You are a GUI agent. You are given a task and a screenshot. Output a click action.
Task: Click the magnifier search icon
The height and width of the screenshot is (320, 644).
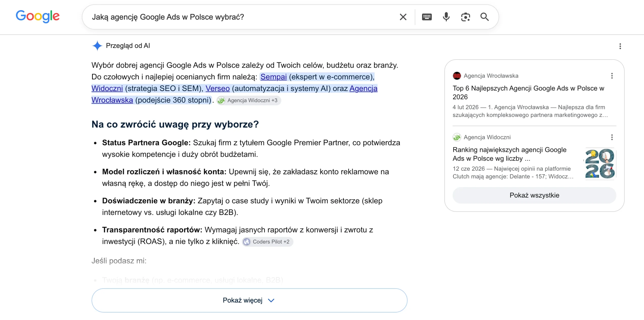pos(485,17)
